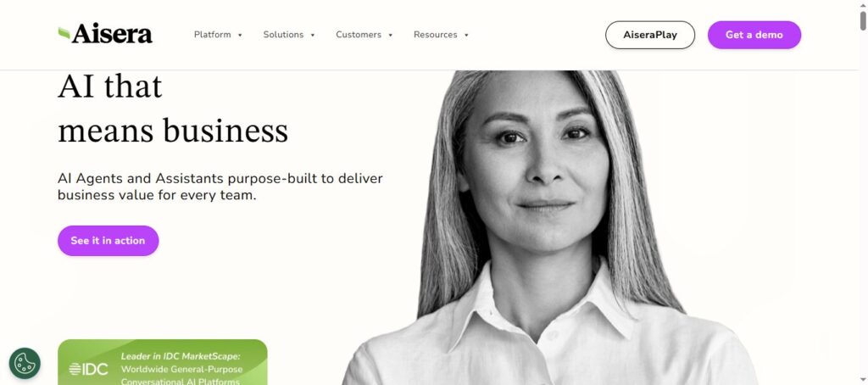This screenshot has width=868, height=385.
Task: Expand the arrow beside Platform
Action: click(240, 35)
